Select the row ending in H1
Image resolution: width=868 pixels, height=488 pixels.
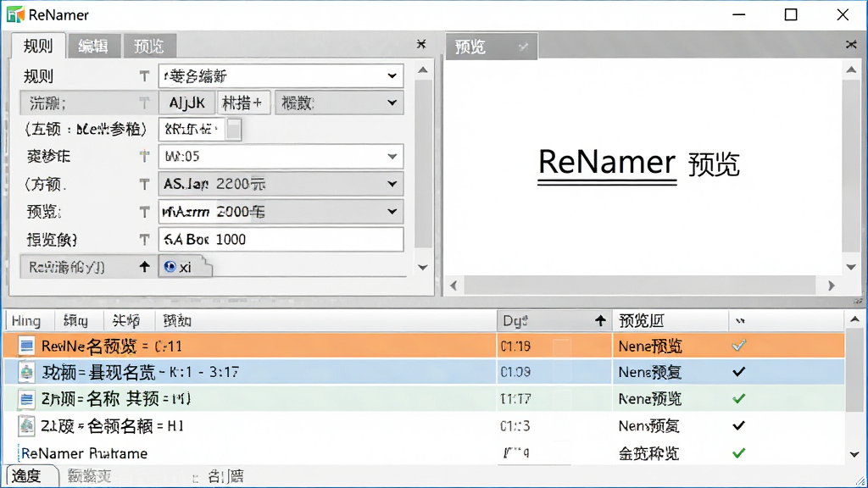tap(424, 425)
